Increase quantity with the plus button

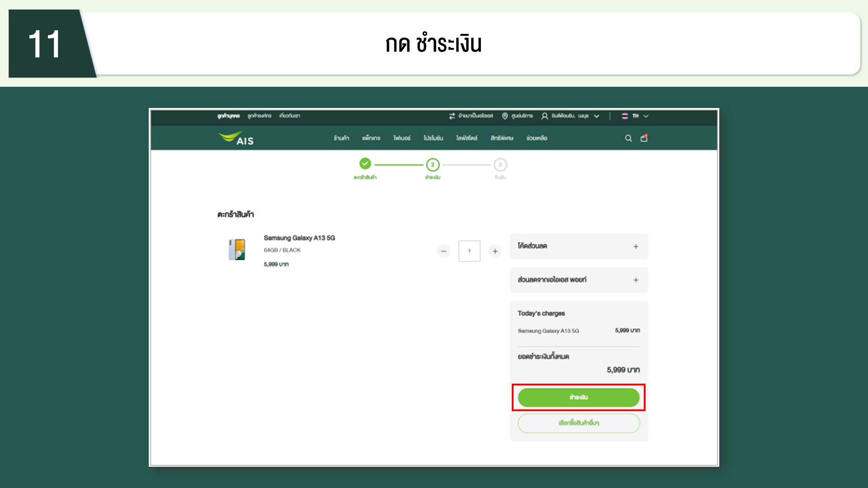pos(495,251)
